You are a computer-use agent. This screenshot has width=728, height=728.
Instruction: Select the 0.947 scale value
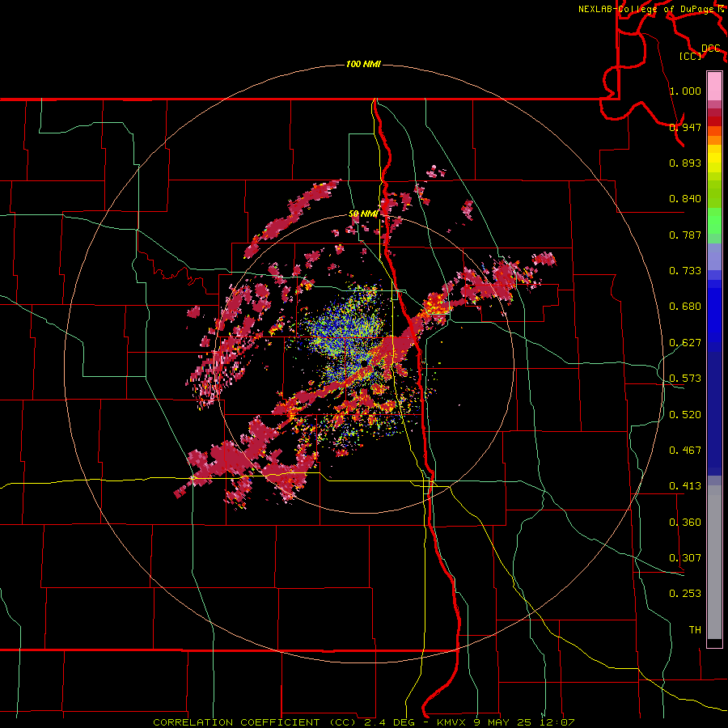(x=685, y=127)
